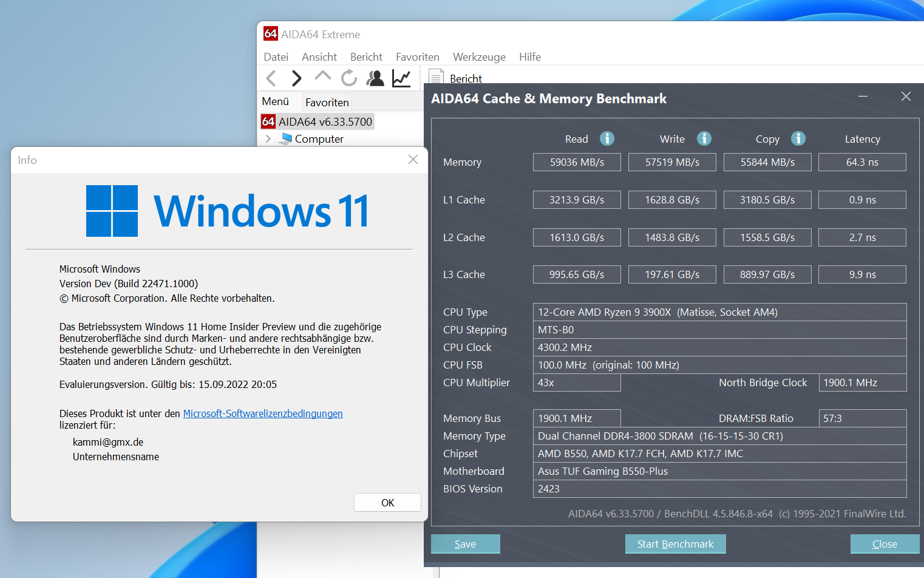Viewport: 924px width, 578px height.
Task: Click North Bridge Clock value 1900.1 MHz
Action: pos(862,382)
